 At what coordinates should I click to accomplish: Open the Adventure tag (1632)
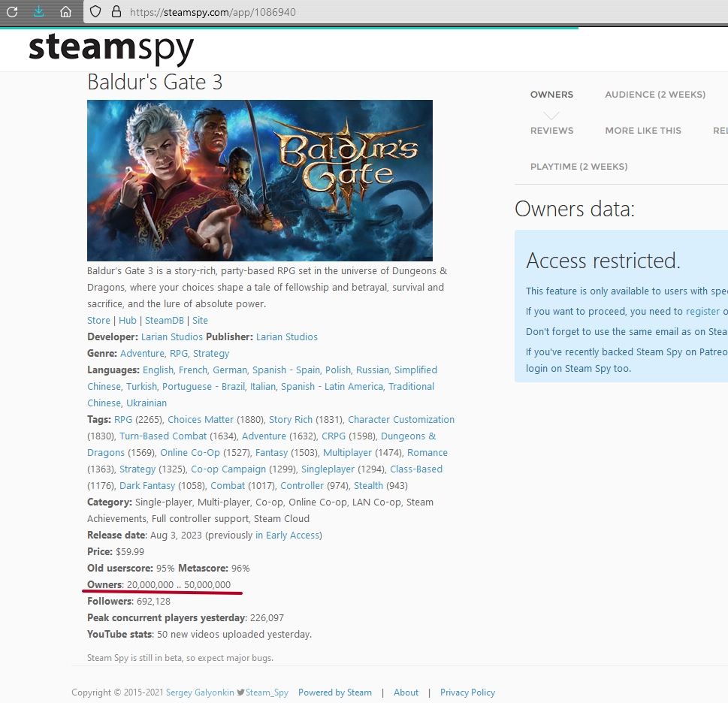(x=264, y=436)
